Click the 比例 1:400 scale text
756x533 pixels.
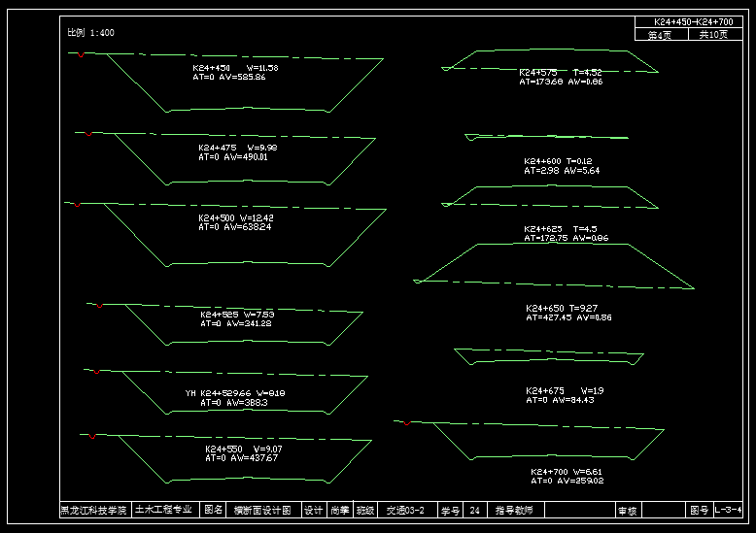[90, 33]
